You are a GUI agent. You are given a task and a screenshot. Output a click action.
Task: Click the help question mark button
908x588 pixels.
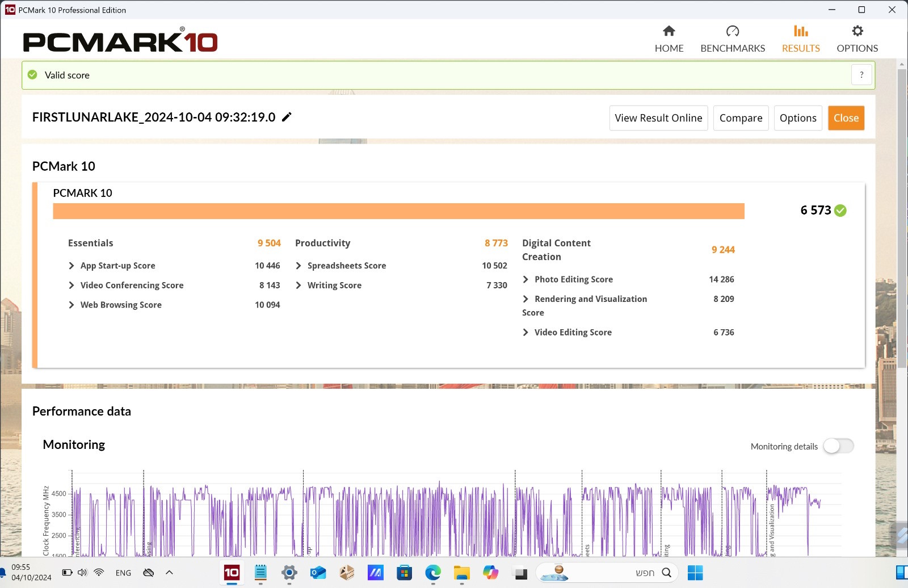pos(861,75)
